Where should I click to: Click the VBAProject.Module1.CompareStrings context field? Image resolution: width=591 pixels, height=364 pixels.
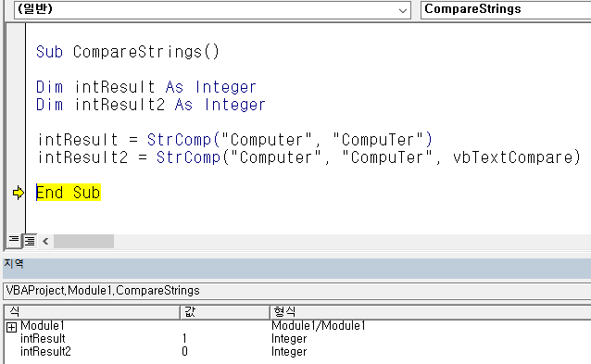pos(297,291)
